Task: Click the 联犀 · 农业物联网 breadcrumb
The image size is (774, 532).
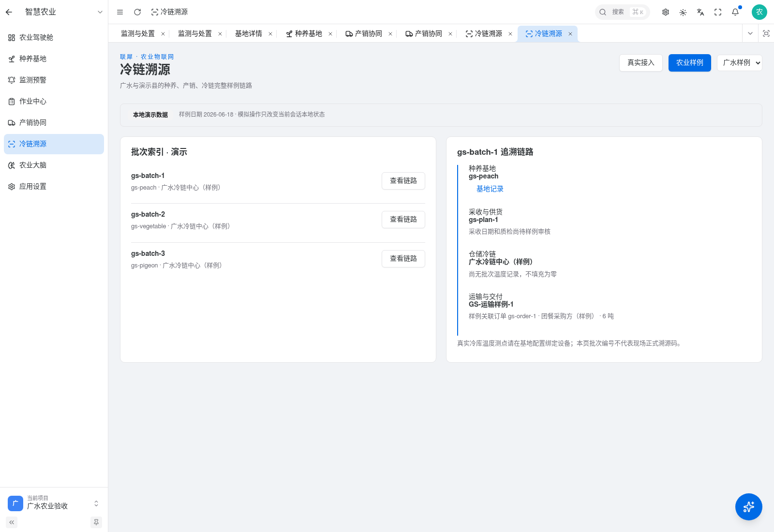Action: click(x=147, y=57)
